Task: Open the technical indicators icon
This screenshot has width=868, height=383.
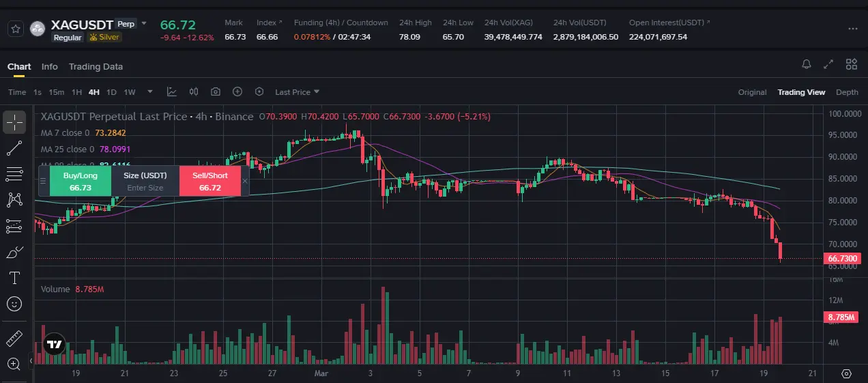Action: 171,91
